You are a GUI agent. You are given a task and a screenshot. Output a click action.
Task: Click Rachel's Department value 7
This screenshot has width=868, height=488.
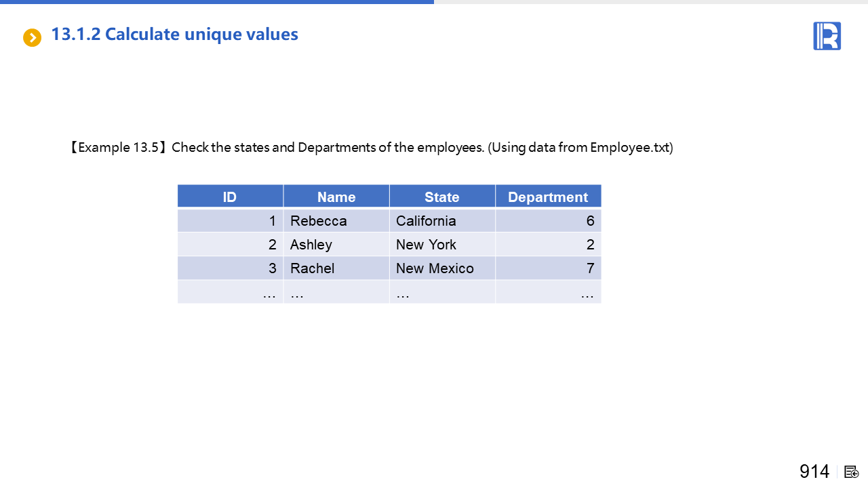click(590, 268)
